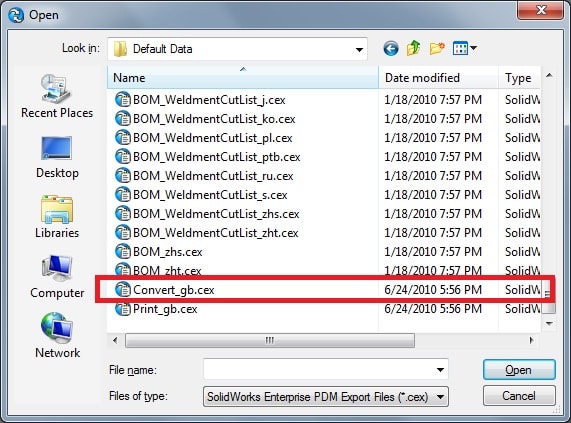Create a new folder icon

tap(437, 48)
